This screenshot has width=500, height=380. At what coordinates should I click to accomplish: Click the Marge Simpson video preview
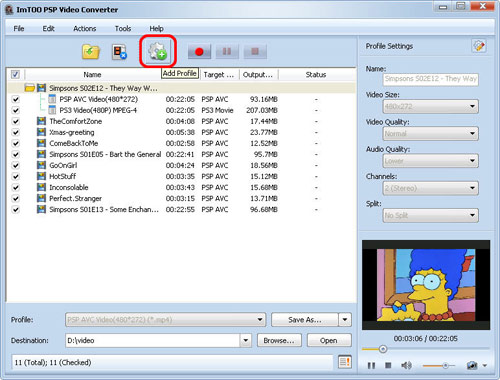426,285
